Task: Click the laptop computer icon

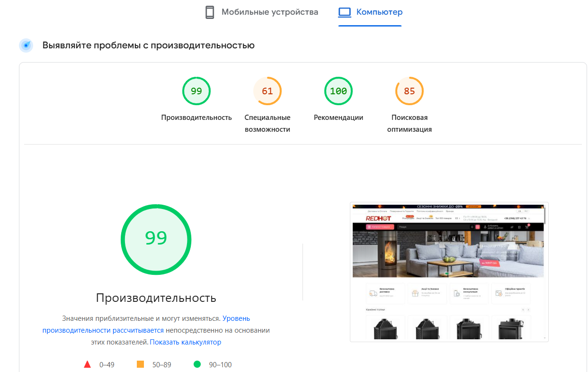Action: coord(345,12)
